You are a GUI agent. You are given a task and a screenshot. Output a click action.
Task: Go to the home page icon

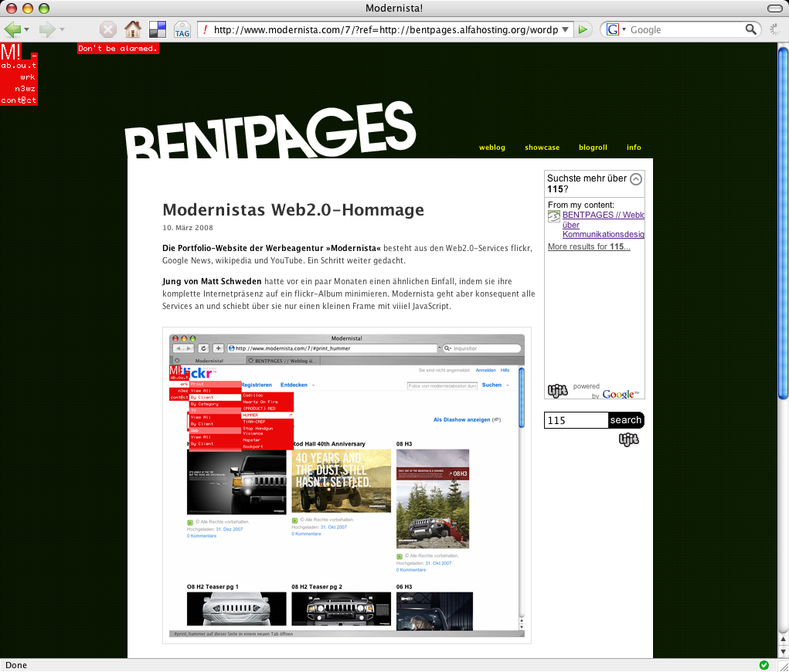[133, 29]
